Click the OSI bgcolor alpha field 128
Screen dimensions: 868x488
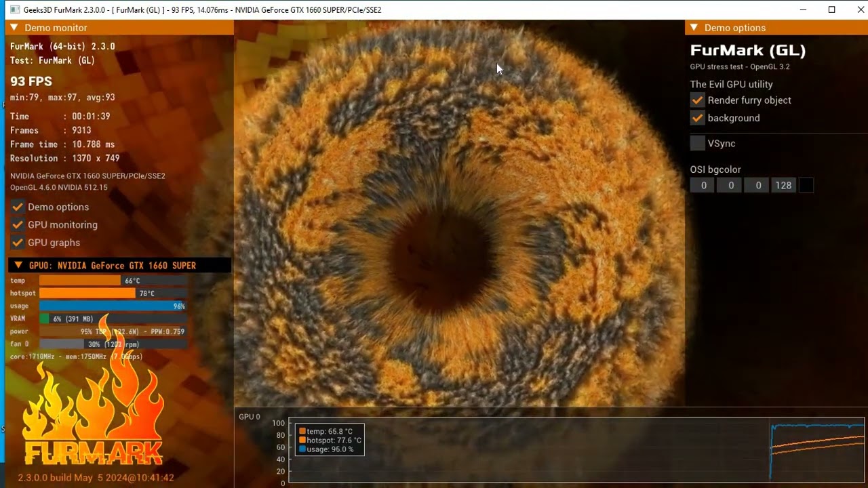[783, 185]
